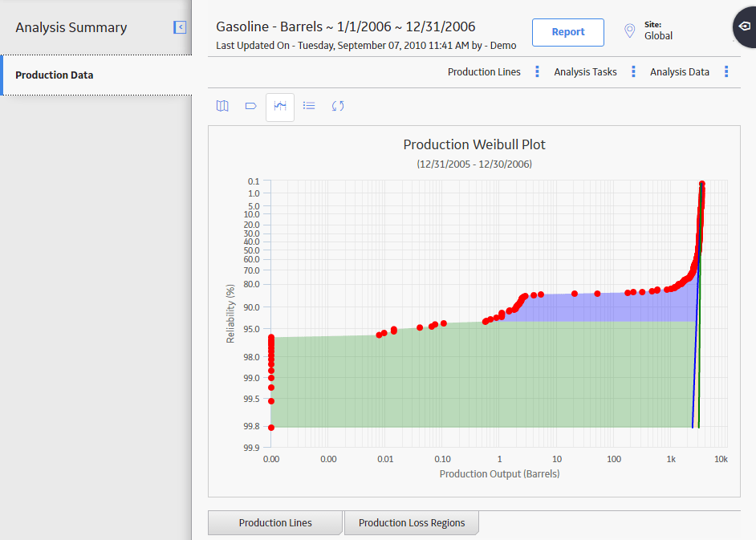Click the circular arrows refresh icon
The width and height of the screenshot is (756, 540).
point(338,106)
